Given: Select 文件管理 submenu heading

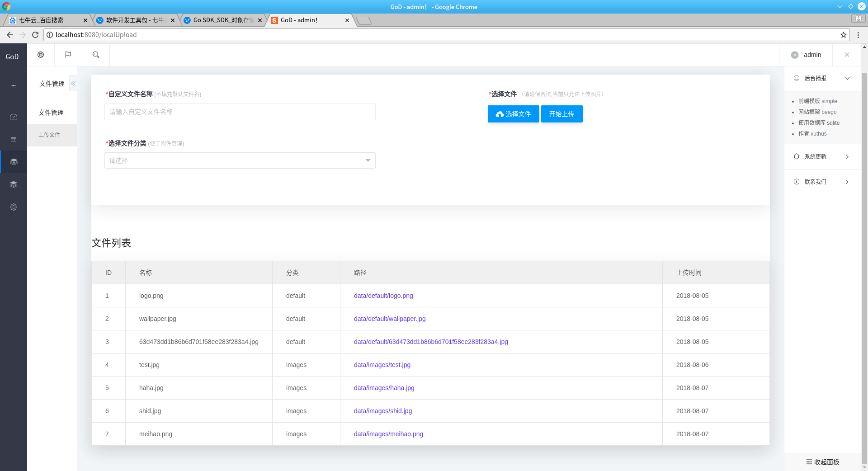Looking at the screenshot, I should pyautogui.click(x=51, y=113).
